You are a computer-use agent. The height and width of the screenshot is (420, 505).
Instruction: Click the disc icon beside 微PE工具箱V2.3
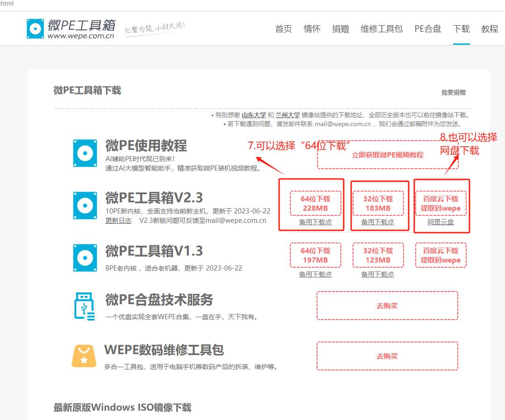[x=85, y=205]
